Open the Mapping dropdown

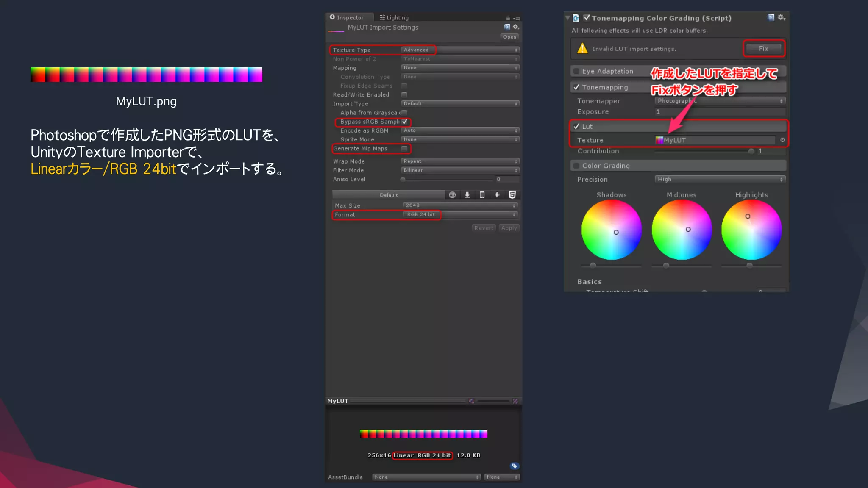(x=460, y=68)
